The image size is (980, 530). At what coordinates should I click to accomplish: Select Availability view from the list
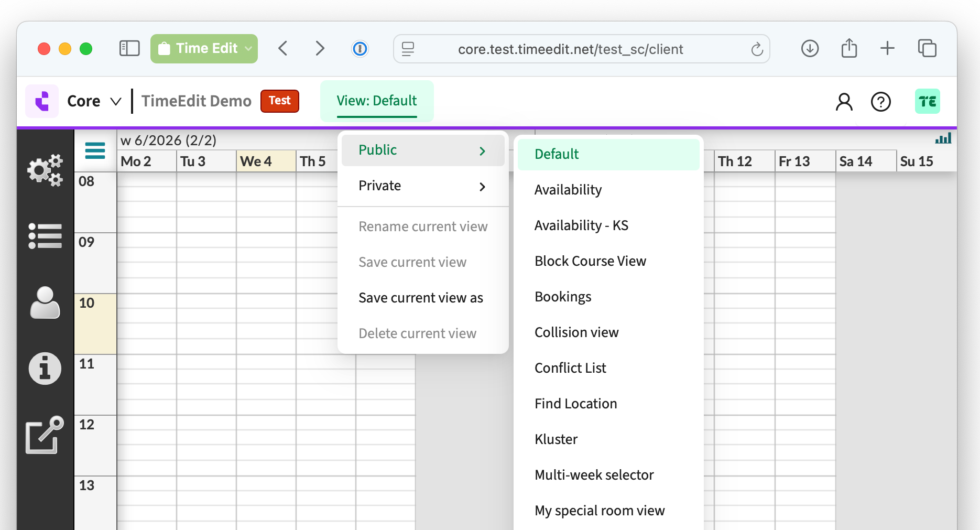568,190
